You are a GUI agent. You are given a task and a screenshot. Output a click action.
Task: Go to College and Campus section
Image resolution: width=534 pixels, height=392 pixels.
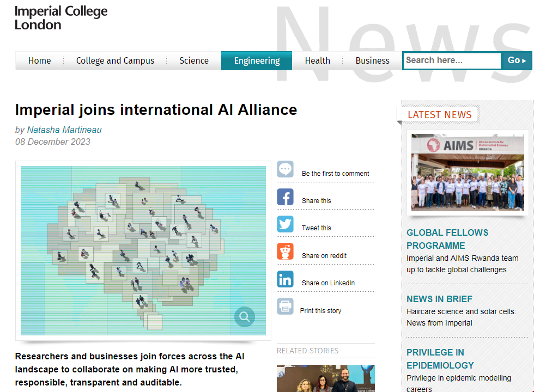coord(115,61)
